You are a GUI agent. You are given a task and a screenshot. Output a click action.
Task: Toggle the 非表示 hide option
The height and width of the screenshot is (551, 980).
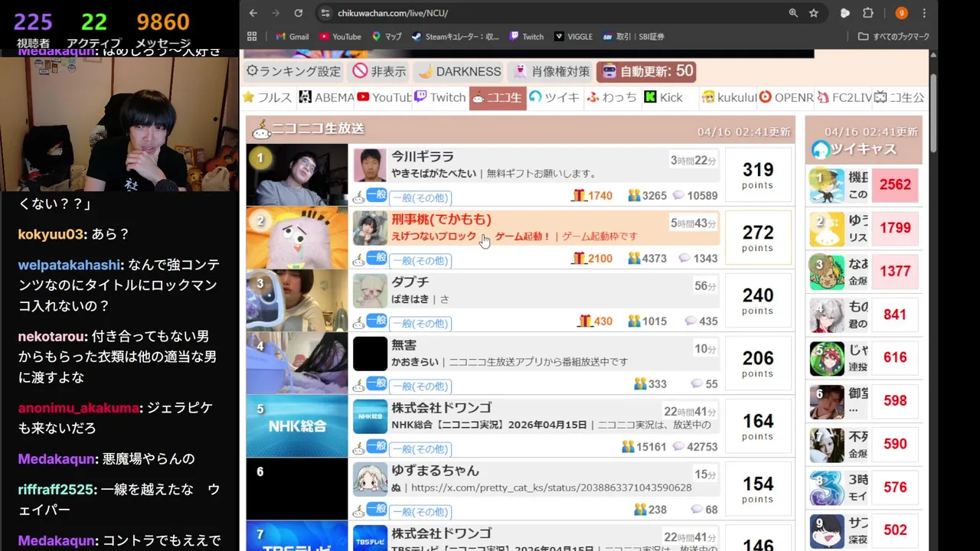pos(379,71)
